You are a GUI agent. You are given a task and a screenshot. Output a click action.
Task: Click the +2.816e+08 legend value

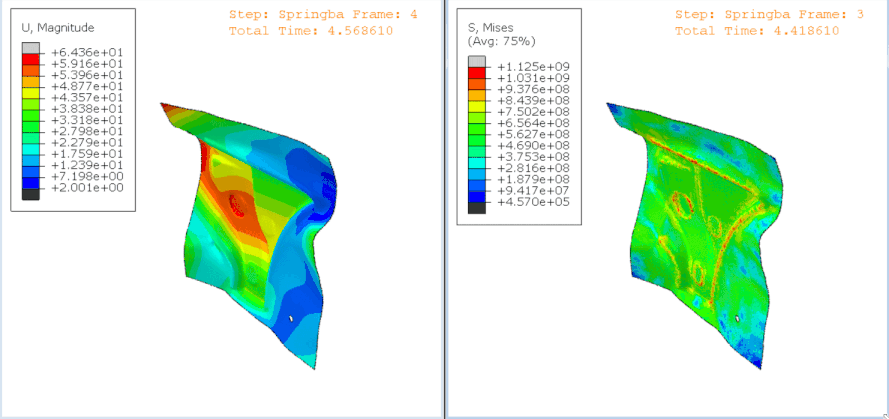click(533, 168)
